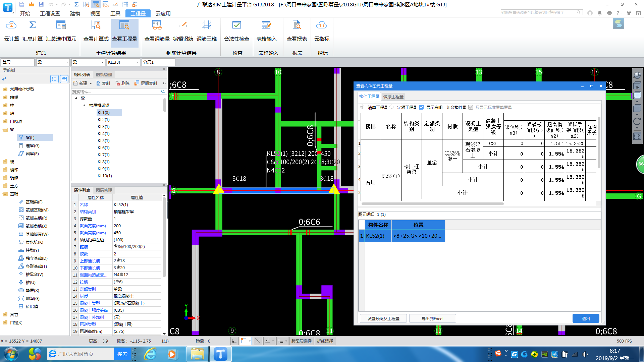Click the redo arrow icon

pyautogui.click(x=63, y=4)
